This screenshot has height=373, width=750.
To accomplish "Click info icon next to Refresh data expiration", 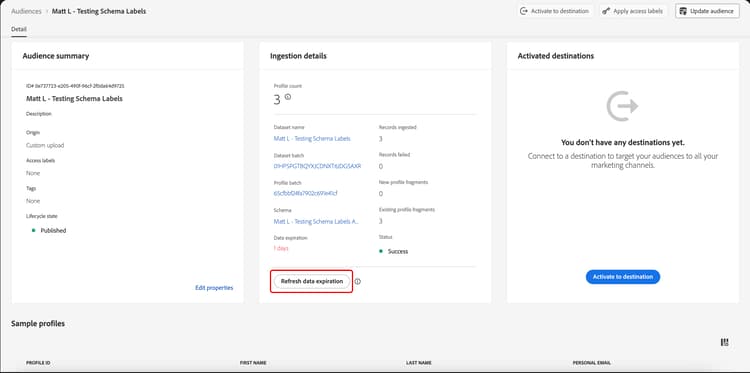I will point(357,282).
